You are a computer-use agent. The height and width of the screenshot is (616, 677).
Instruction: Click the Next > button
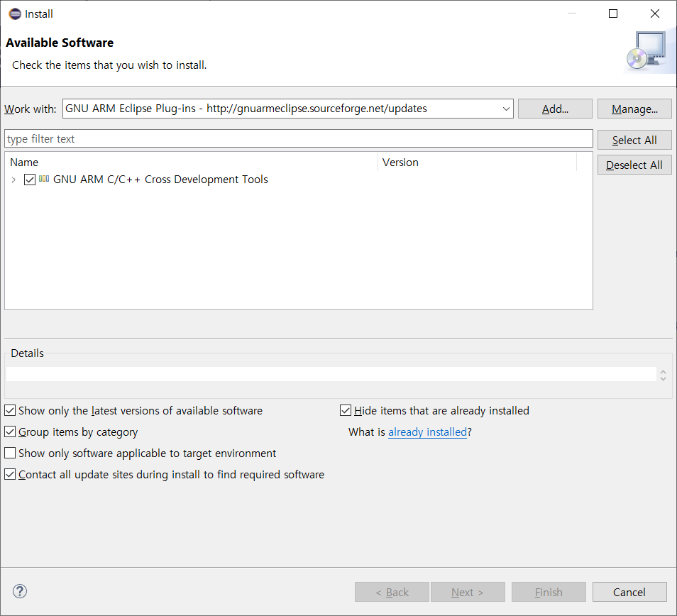click(468, 592)
